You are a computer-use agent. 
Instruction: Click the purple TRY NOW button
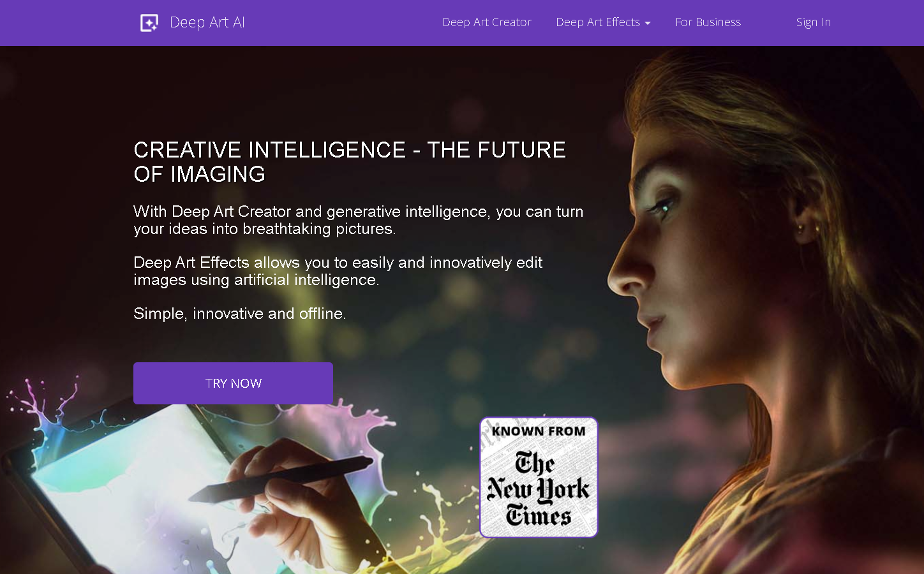tap(233, 383)
